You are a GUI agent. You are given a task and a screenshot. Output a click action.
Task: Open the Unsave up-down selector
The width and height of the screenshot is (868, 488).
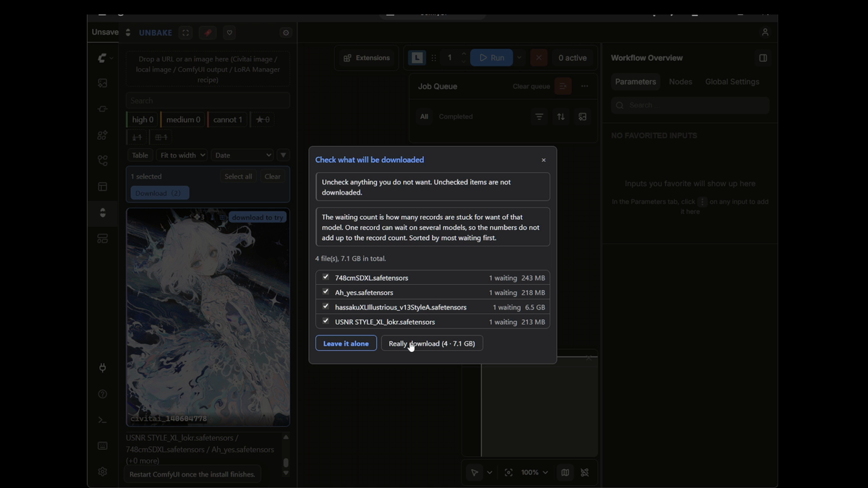(128, 33)
